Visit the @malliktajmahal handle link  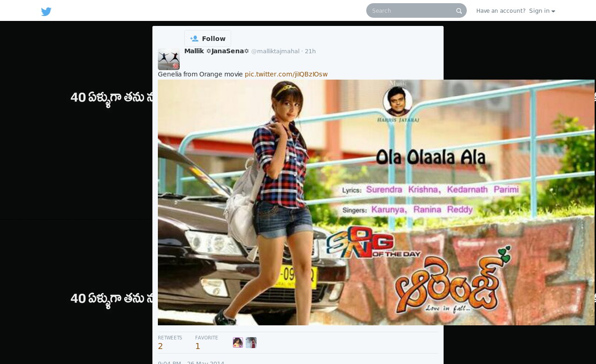(275, 51)
